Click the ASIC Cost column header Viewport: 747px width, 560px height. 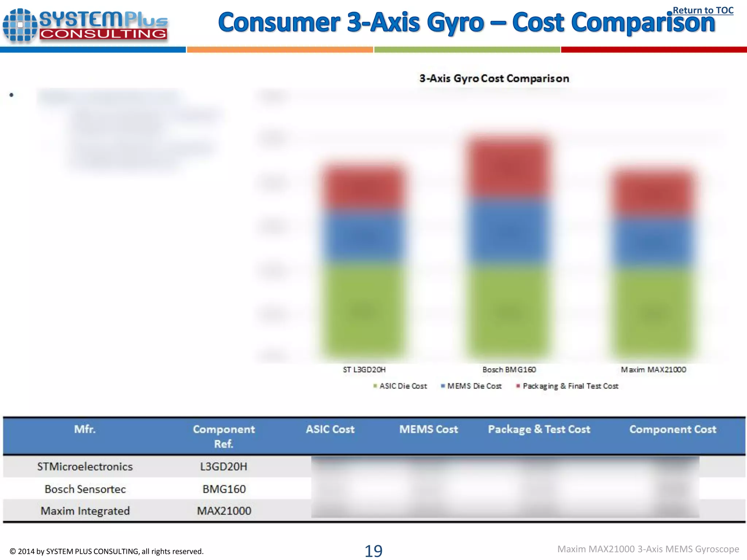click(330, 429)
